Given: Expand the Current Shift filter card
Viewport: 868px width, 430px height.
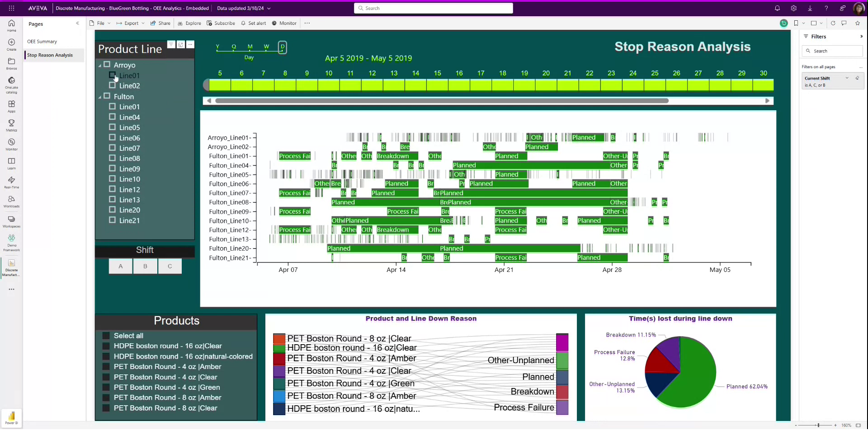Looking at the screenshot, I should [x=847, y=78].
